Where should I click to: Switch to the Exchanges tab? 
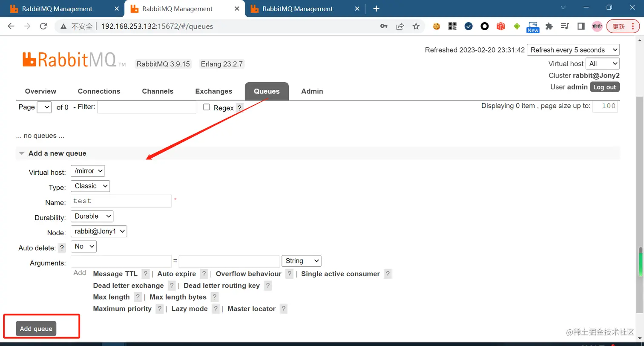(214, 91)
